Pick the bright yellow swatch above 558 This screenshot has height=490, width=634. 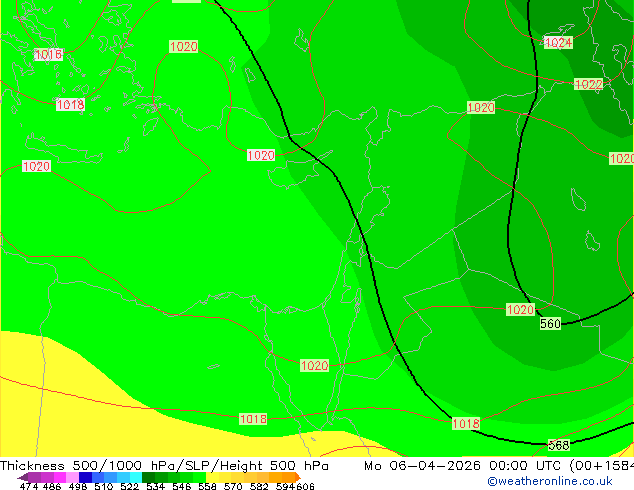pos(212,477)
